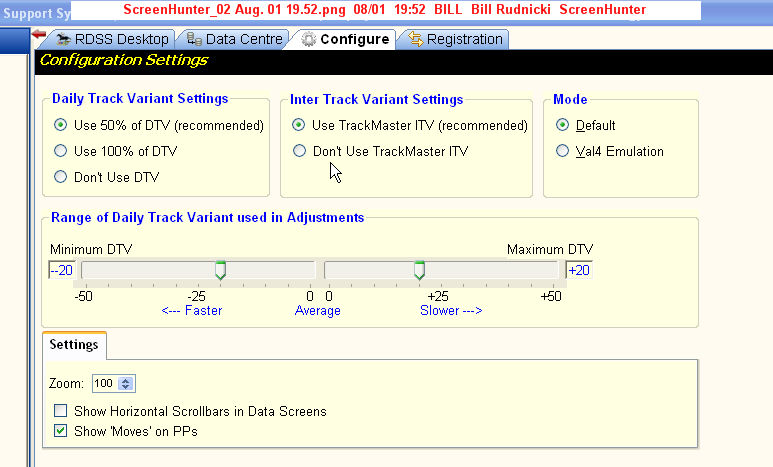The image size is (773, 467).
Task: Select the Configure tab
Action: [346, 39]
